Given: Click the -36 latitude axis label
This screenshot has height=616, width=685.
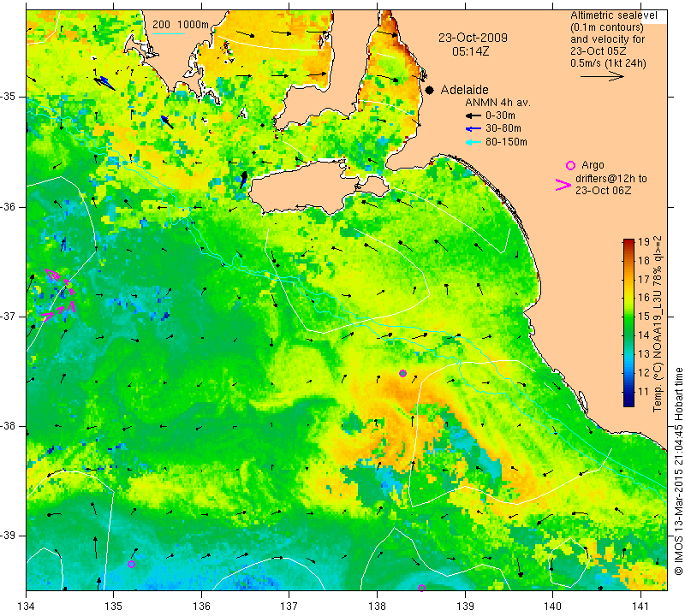Looking at the screenshot, I should coord(9,206).
